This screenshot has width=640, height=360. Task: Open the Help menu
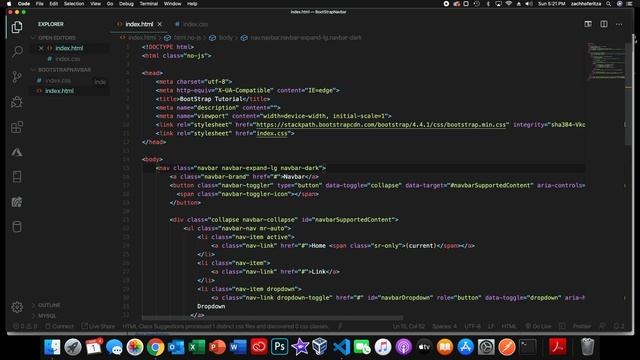tap(192, 4)
